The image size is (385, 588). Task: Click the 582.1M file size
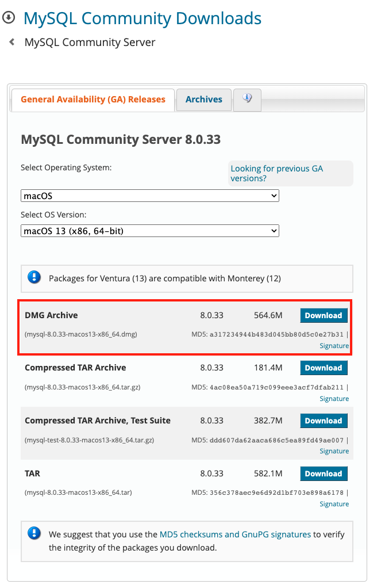pyautogui.click(x=268, y=474)
